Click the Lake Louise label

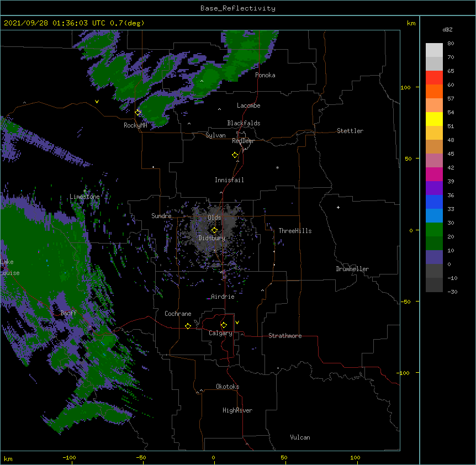pos(10,267)
